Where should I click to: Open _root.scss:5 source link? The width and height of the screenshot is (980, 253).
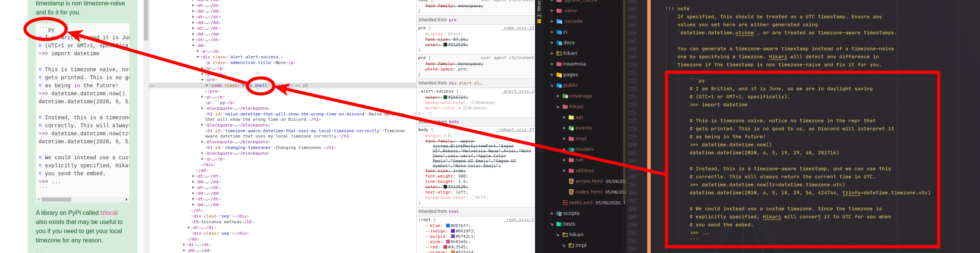pos(519,220)
